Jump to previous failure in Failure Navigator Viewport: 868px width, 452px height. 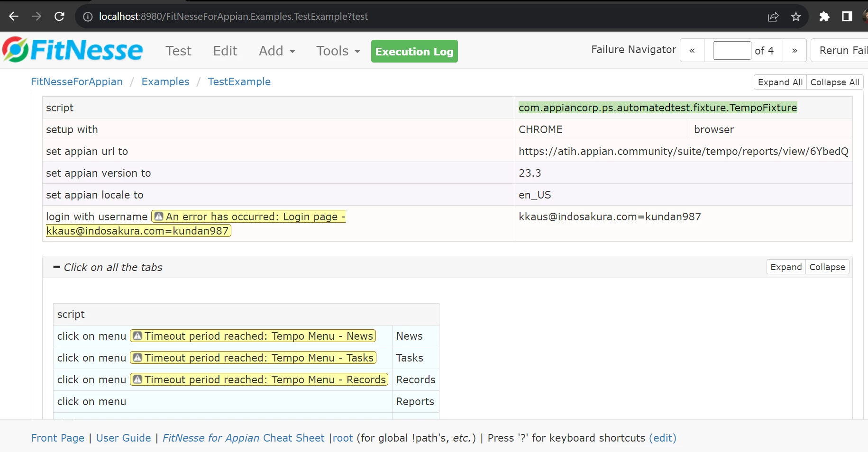click(692, 50)
